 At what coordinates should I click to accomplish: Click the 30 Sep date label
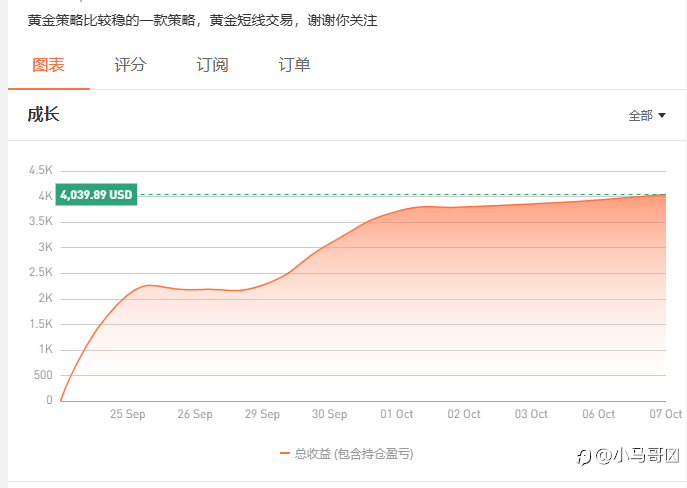click(x=329, y=414)
